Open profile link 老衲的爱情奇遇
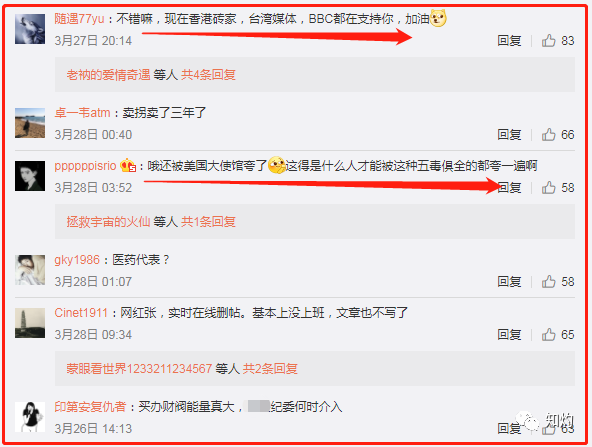This screenshot has width=592, height=447. (108, 75)
